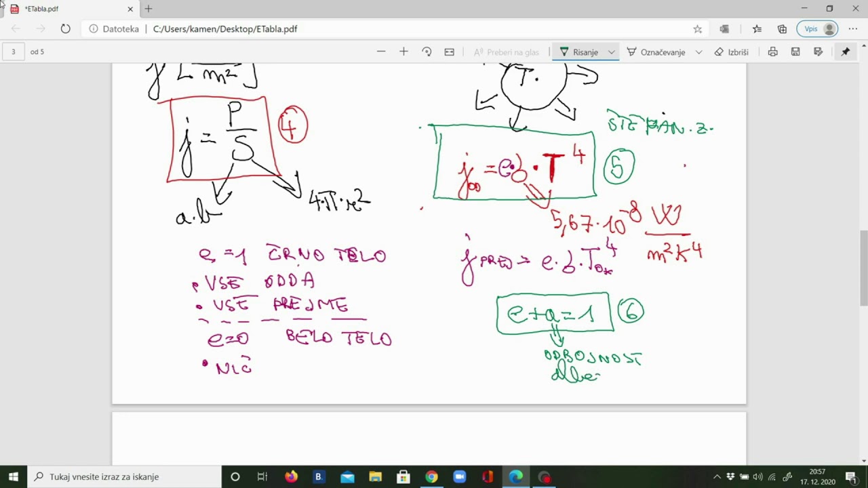Open Risanje pen options dropdown
The image size is (868, 488).
pos(611,52)
